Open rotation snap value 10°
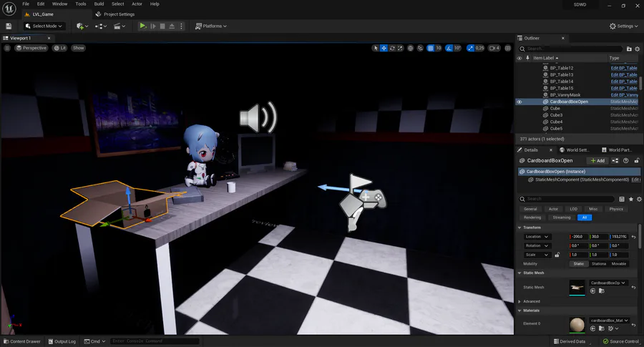Screen dimensions: 644x347 [x=457, y=48]
